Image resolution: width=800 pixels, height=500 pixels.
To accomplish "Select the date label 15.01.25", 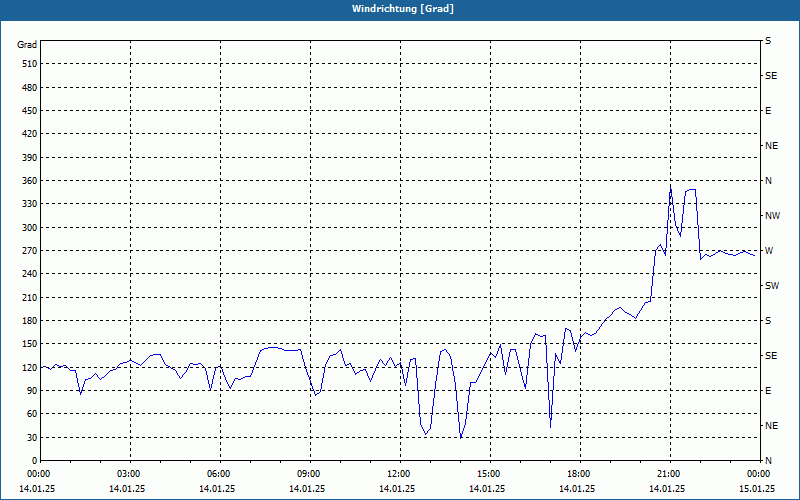I will [x=757, y=488].
